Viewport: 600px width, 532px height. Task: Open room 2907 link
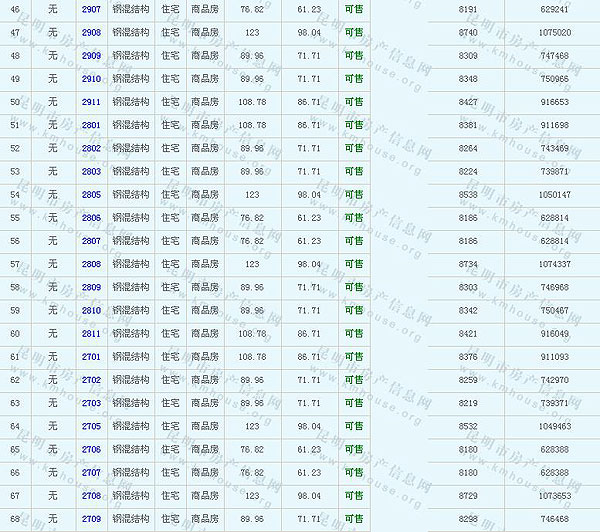[91, 9]
